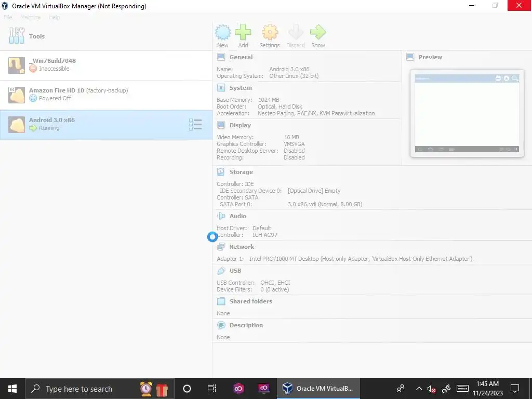Click the Storage section disk icon

click(x=221, y=172)
